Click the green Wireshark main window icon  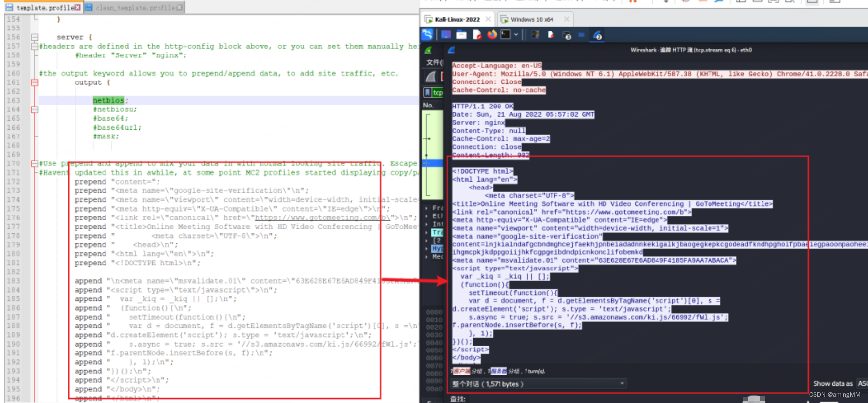click(428, 50)
